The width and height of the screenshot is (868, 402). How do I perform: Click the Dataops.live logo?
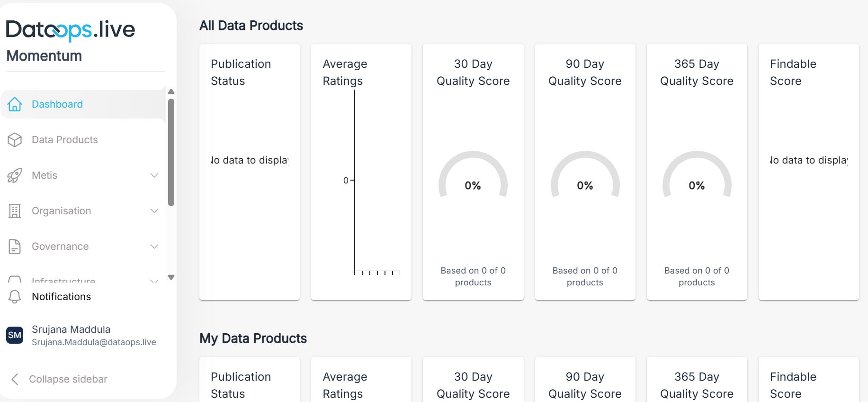click(70, 29)
